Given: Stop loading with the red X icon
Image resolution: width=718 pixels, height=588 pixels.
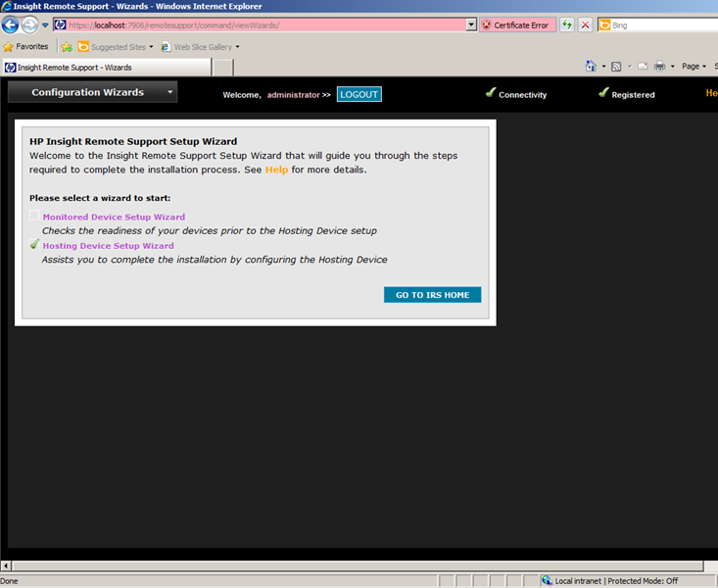Looking at the screenshot, I should [x=585, y=24].
